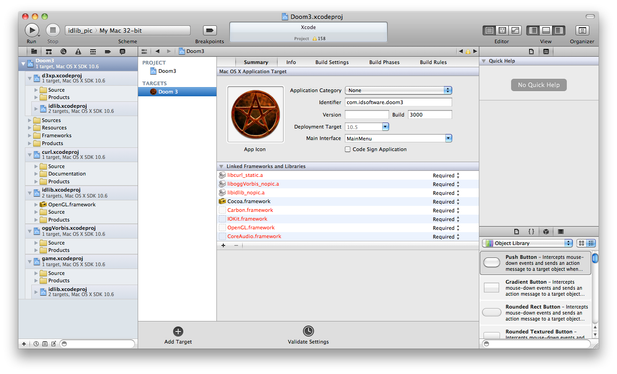Click the Build number input field
The height and width of the screenshot is (374, 617).
[430, 115]
